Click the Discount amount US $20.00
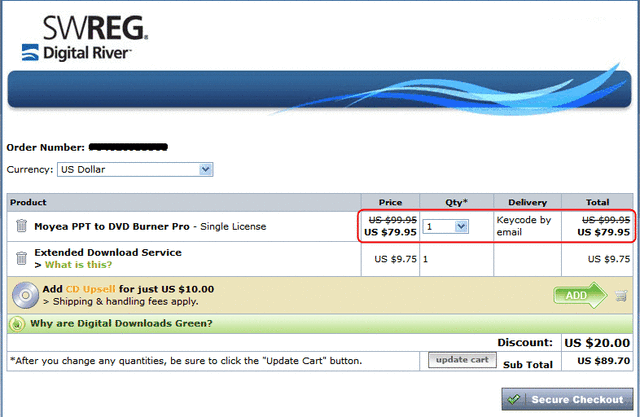The height and width of the screenshot is (417, 640). (x=597, y=343)
